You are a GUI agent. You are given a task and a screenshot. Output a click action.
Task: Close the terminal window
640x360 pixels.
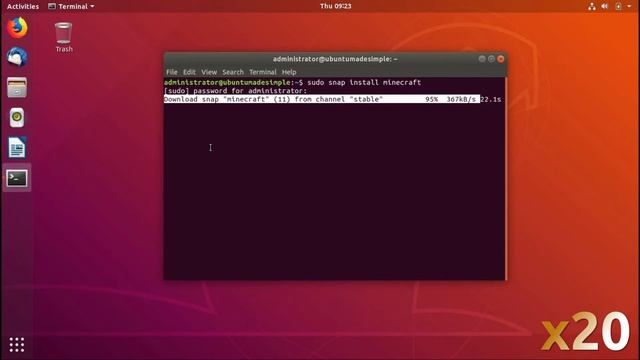coord(501,59)
